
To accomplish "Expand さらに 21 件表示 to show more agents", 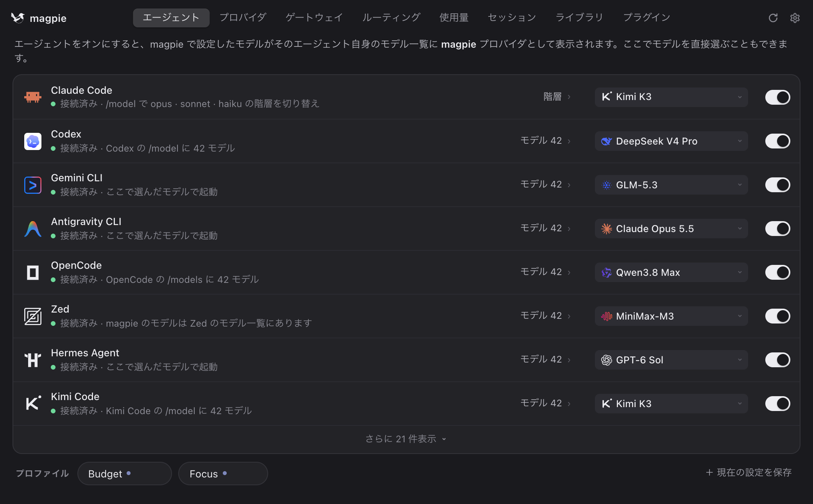I will 406,439.
